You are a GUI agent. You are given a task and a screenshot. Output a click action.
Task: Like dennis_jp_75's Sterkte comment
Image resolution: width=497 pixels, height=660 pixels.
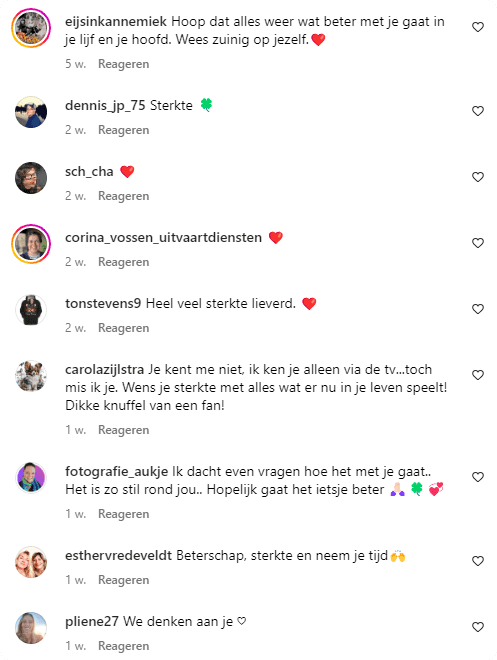coord(478,111)
